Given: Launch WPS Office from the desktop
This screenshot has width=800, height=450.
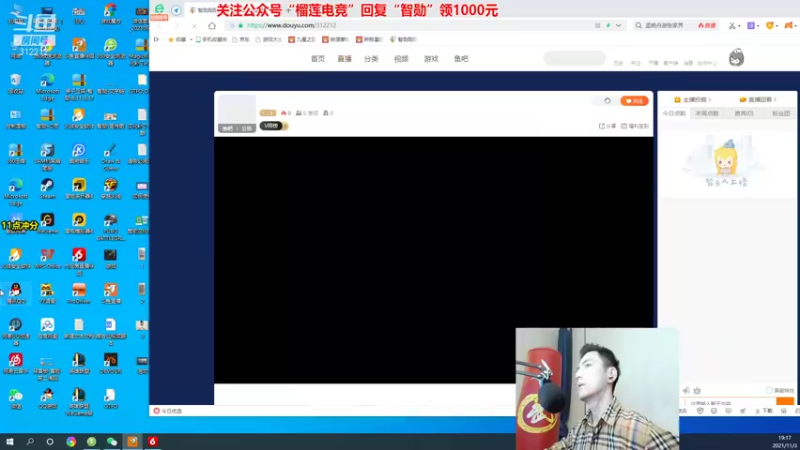Looking at the screenshot, I should [x=47, y=258].
